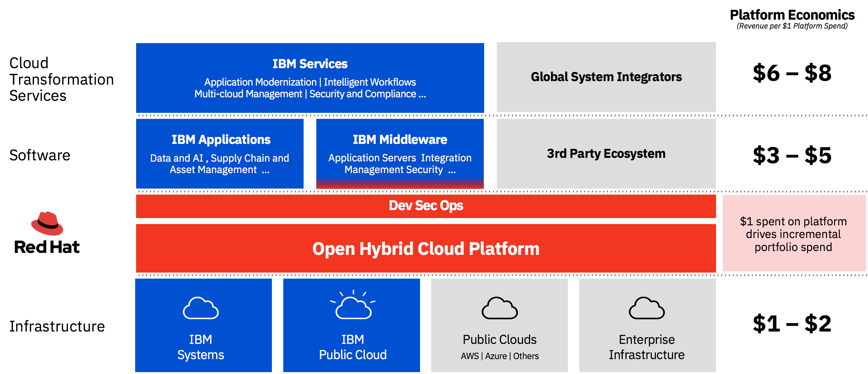Click the Platform Economics title
The height and width of the screenshot is (374, 868).
[x=792, y=15]
